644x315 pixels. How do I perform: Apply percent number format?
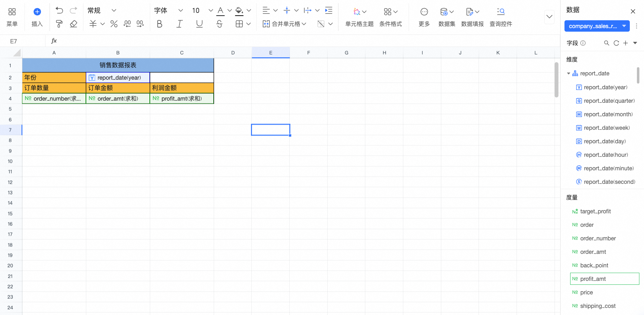114,24
